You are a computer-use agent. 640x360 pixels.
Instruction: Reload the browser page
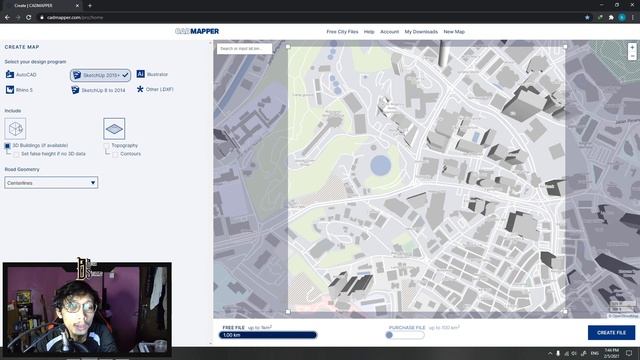coord(29,18)
